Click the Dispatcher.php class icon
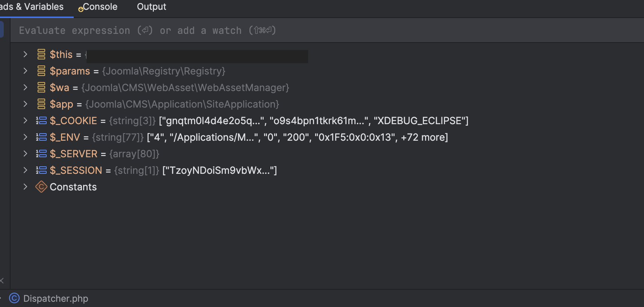 click(x=14, y=298)
